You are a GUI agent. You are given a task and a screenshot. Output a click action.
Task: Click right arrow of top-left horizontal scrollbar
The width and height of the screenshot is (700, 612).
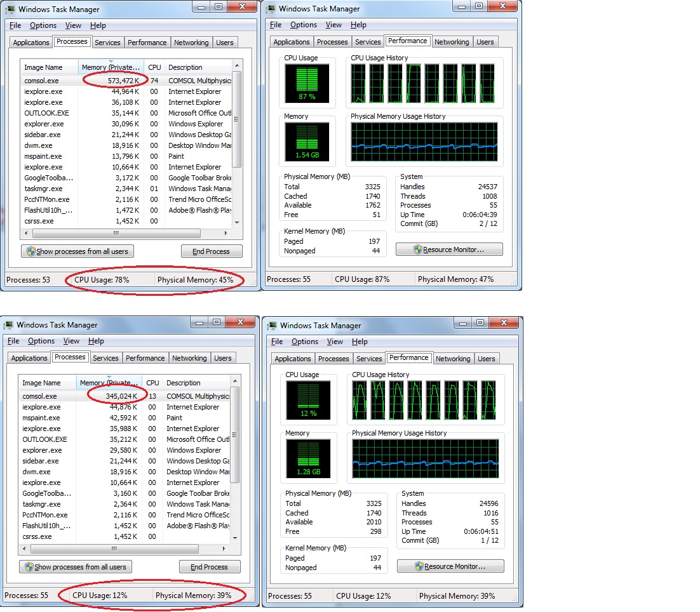[226, 233]
